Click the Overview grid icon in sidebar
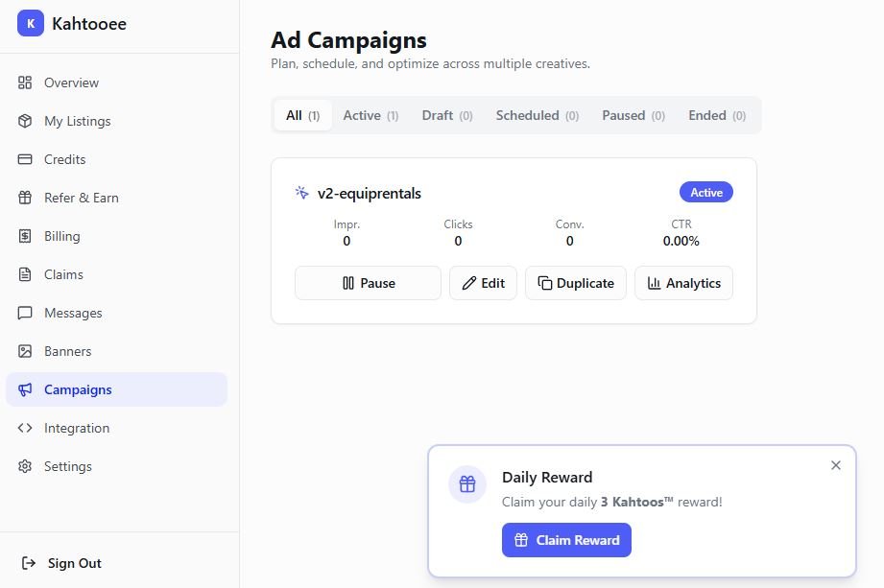 pyautogui.click(x=27, y=82)
